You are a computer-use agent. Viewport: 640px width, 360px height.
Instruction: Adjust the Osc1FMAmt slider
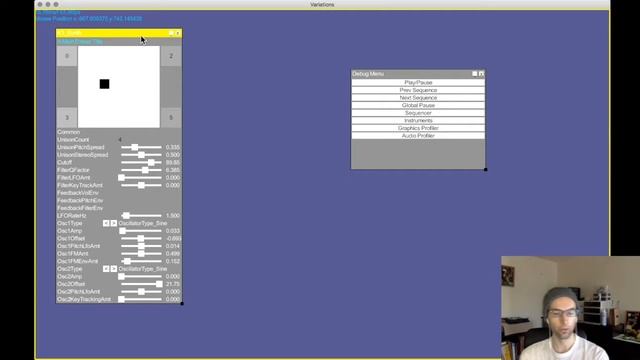click(141, 254)
